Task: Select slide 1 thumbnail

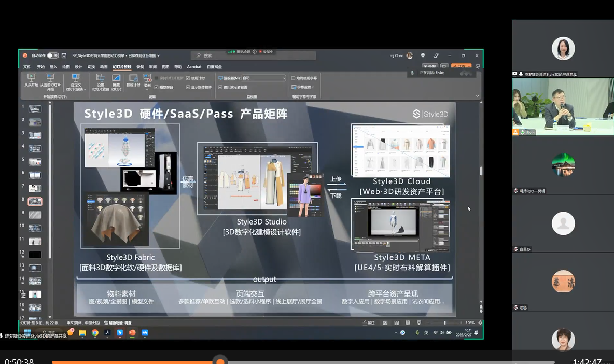Action: tap(35, 109)
